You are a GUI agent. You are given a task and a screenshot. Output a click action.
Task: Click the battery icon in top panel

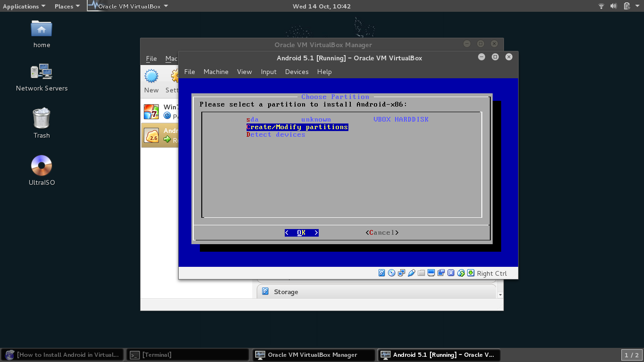627,6
